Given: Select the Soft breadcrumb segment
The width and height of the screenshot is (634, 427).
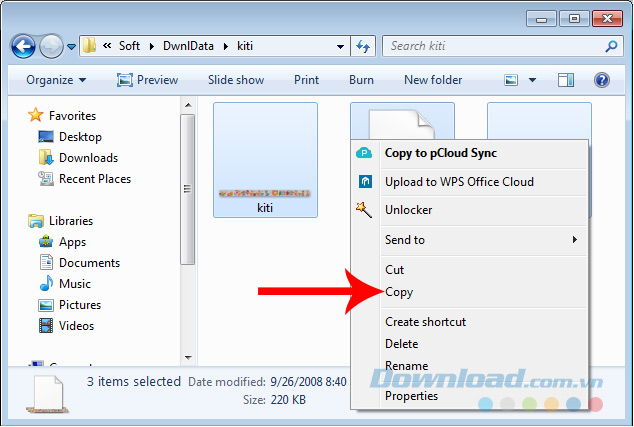Looking at the screenshot, I should pyautogui.click(x=129, y=46).
